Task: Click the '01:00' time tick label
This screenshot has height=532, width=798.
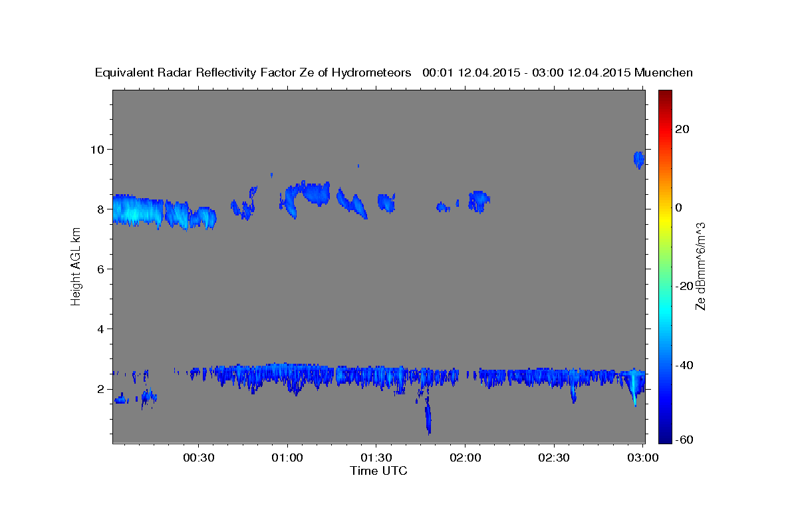Action: pos(288,458)
